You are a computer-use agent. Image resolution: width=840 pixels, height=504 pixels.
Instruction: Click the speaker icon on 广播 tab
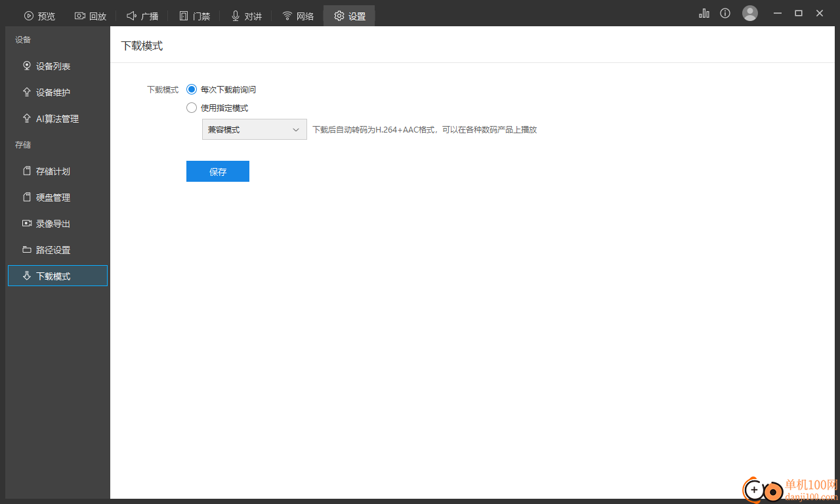pyautogui.click(x=132, y=16)
